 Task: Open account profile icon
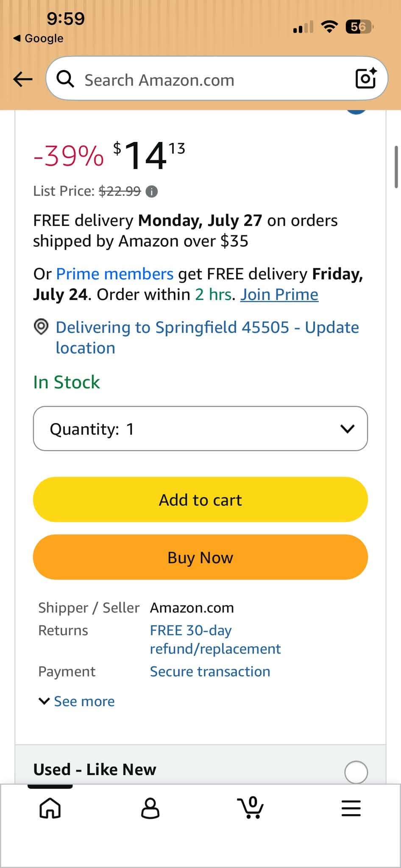point(150,808)
